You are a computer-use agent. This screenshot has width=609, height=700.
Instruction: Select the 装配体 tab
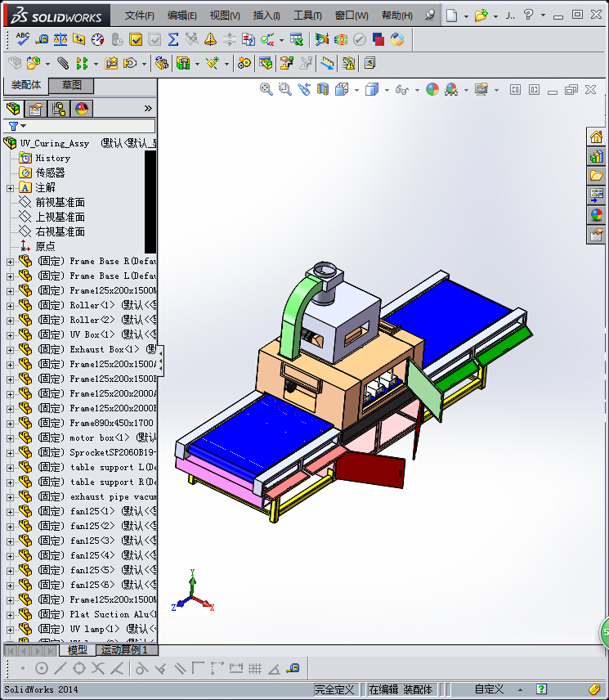(26, 85)
